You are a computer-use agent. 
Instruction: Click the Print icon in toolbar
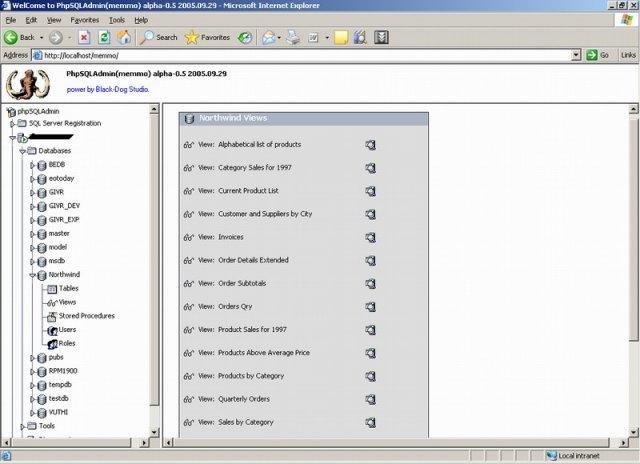[x=293, y=38]
